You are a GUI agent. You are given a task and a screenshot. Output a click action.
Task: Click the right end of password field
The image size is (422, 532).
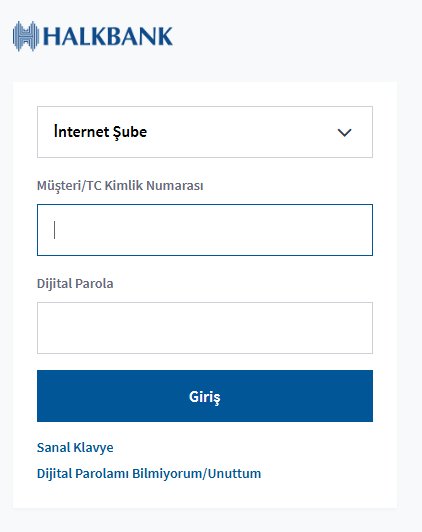360,328
